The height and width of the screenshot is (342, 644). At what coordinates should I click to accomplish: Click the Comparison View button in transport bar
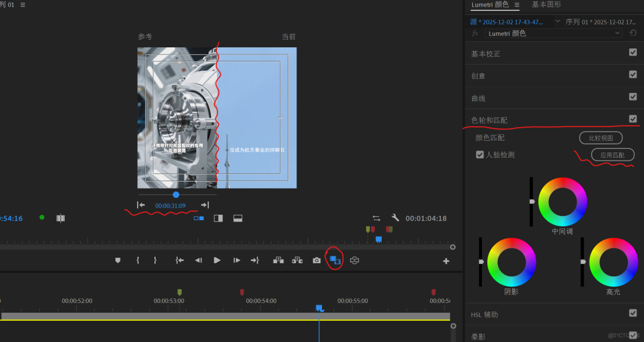tap(335, 260)
